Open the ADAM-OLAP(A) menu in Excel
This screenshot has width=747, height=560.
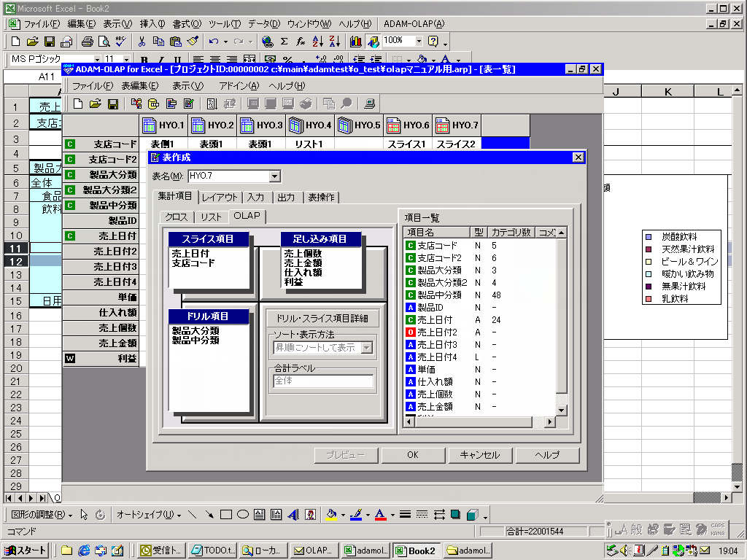coord(414,24)
